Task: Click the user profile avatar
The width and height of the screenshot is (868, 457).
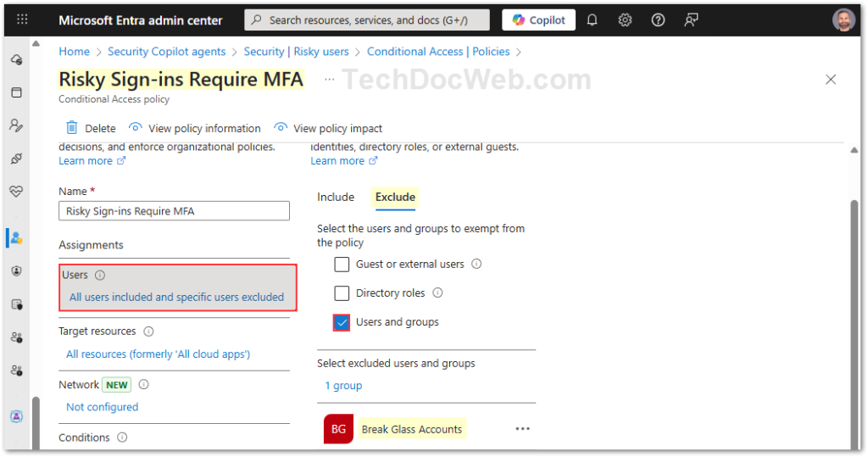Action: tap(843, 20)
